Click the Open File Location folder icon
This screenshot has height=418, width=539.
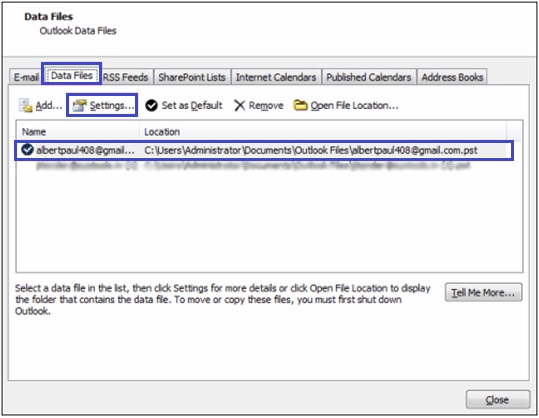(x=300, y=105)
